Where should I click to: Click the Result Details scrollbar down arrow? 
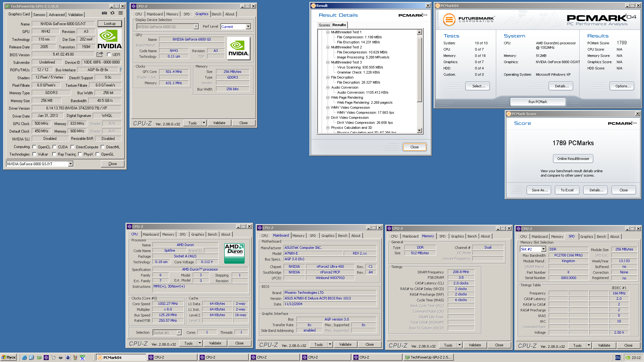point(419,130)
